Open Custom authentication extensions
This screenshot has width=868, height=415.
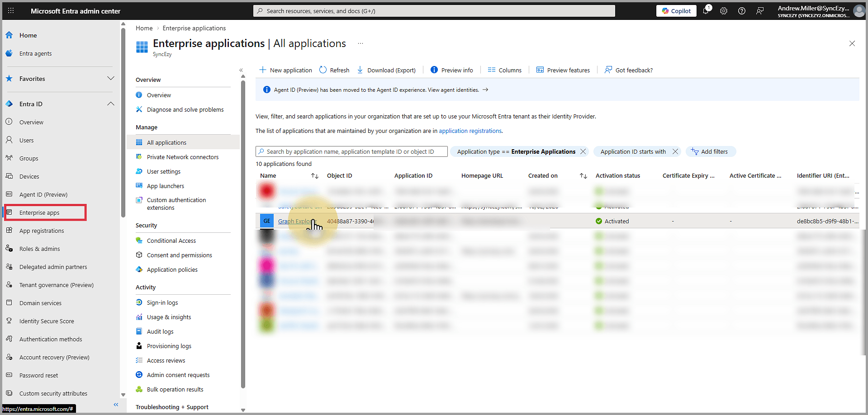point(176,204)
